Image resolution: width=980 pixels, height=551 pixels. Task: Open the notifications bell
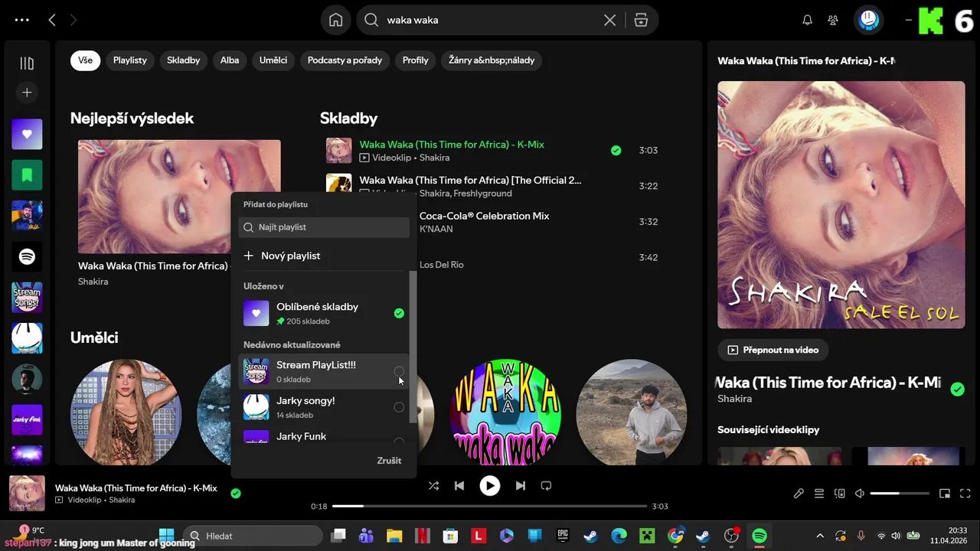pos(807,20)
